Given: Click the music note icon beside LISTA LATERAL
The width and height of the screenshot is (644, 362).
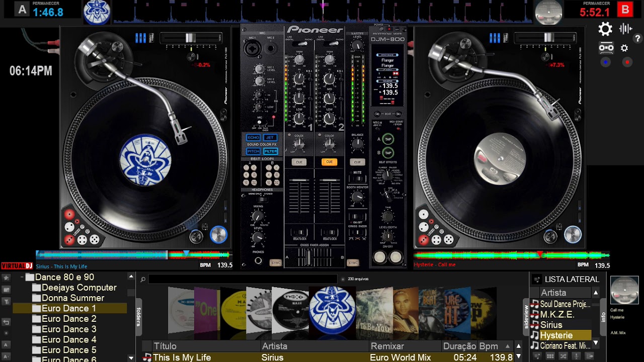Looking at the screenshot, I should click(537, 280).
